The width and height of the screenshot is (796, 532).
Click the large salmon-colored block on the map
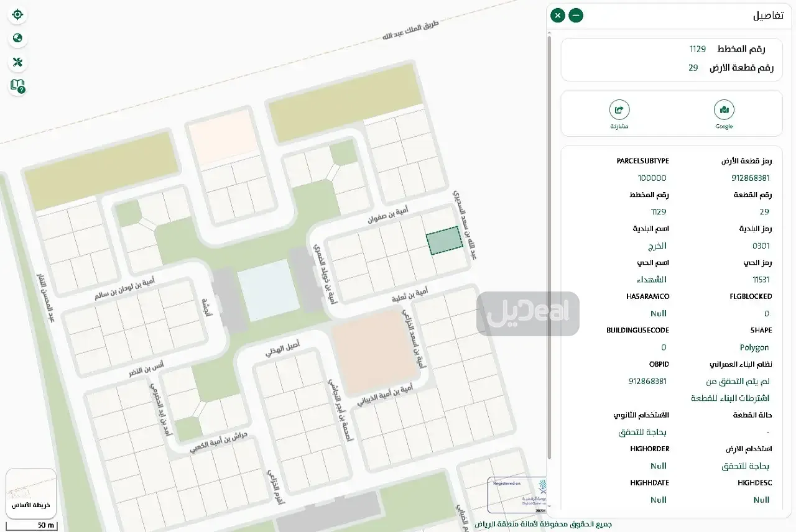tap(373, 352)
